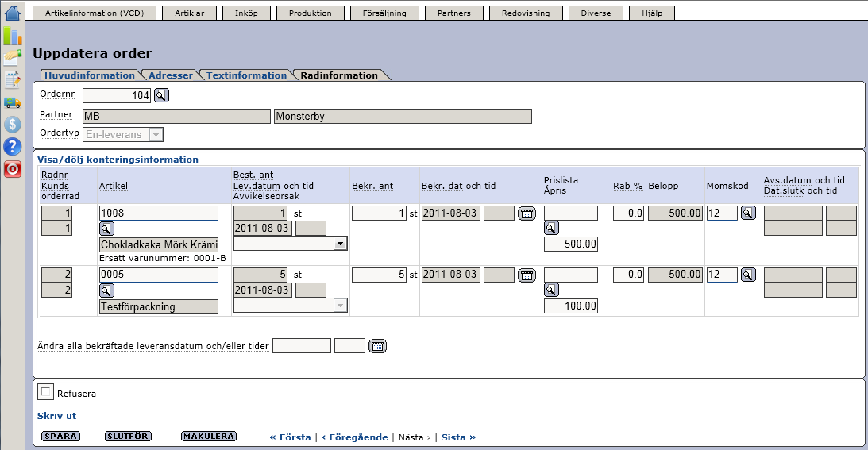
Task: Open the Artikelinformation (VCD) menu
Action: click(x=95, y=13)
